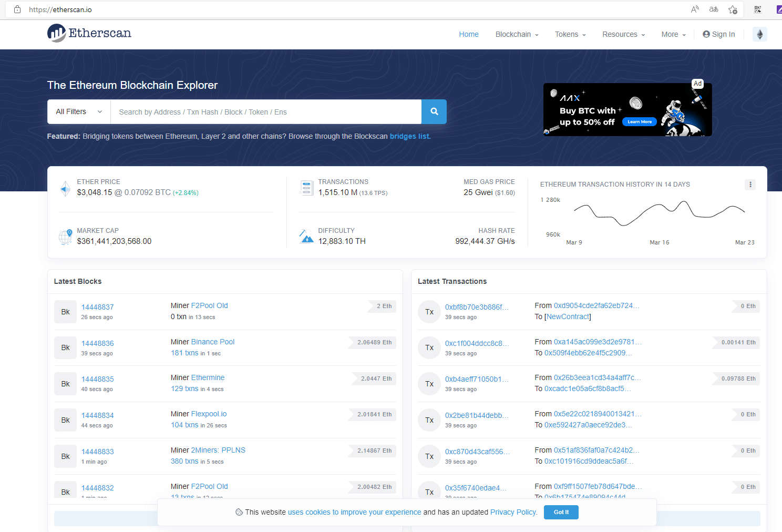782x532 pixels.
Task: Click the Tx icon on the first transaction
Action: click(x=429, y=311)
